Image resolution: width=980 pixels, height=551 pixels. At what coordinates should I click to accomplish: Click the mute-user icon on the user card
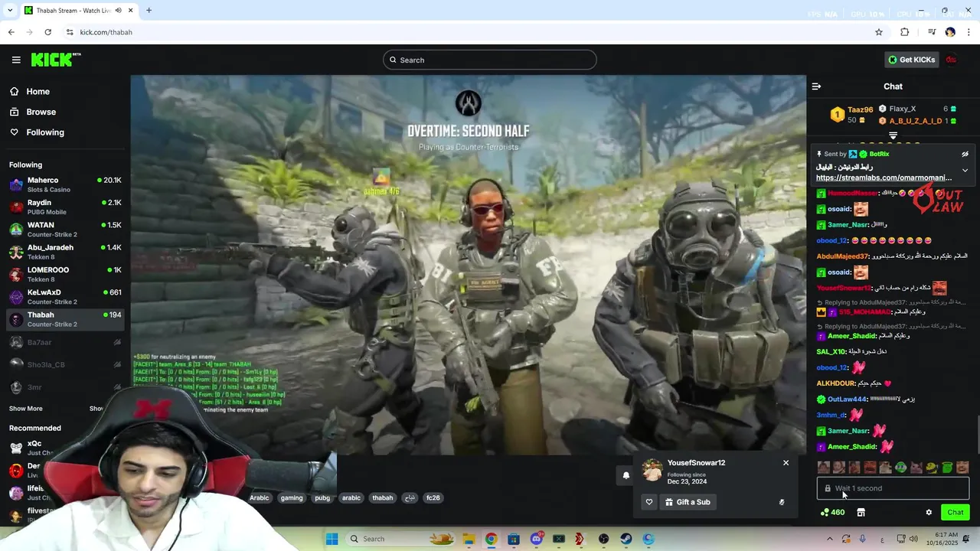coord(782,502)
